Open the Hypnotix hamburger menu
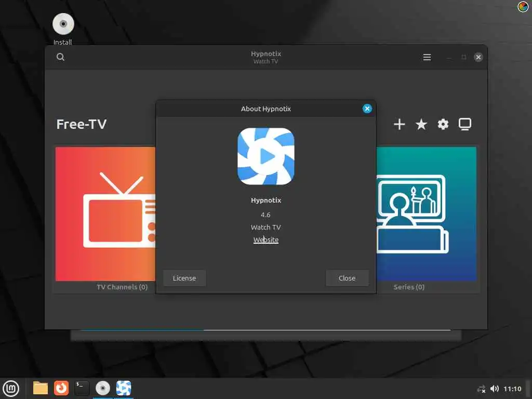The width and height of the screenshot is (532, 399). 427,57
